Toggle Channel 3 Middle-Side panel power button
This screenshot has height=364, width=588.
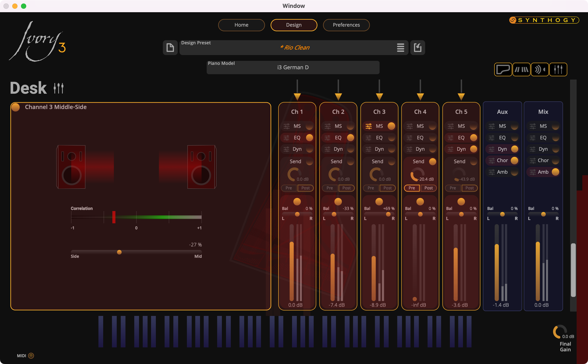16,107
